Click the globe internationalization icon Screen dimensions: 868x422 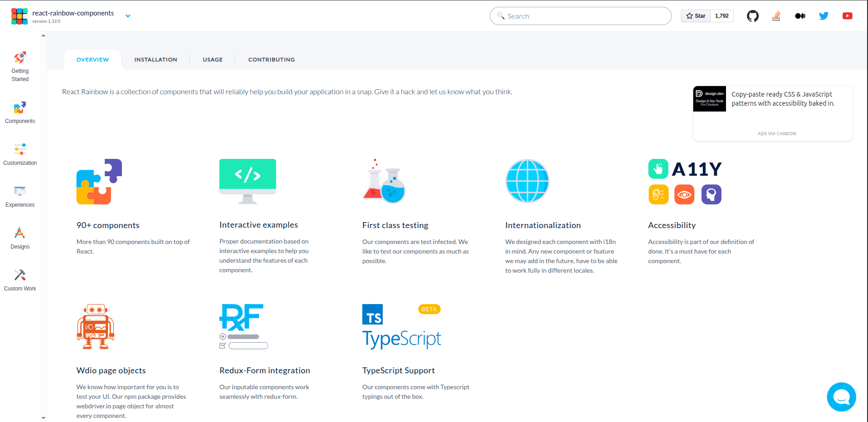(528, 181)
